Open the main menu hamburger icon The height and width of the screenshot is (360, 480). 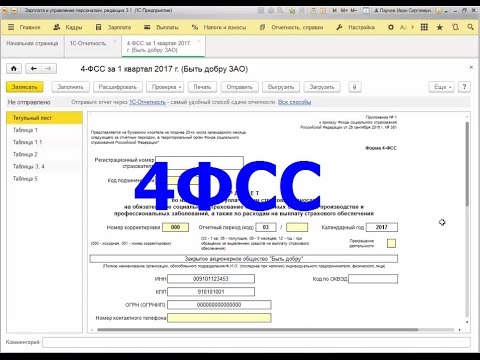pyautogui.click(x=11, y=27)
